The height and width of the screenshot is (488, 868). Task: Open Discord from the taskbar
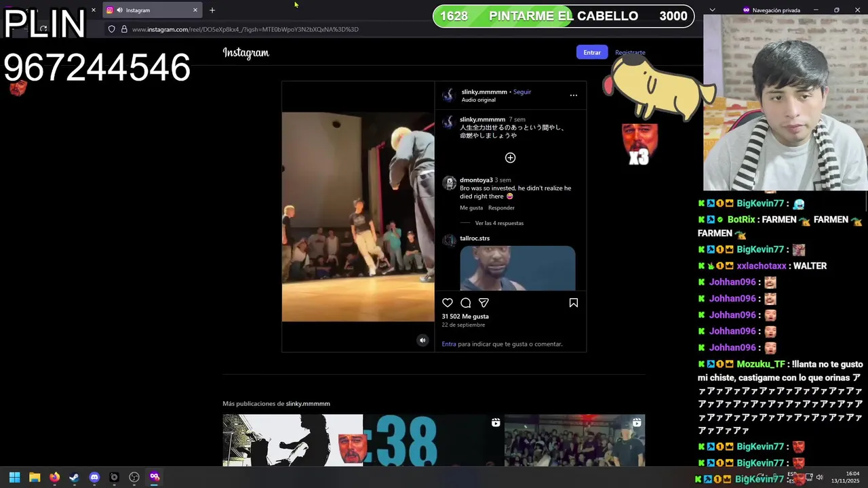point(94,477)
